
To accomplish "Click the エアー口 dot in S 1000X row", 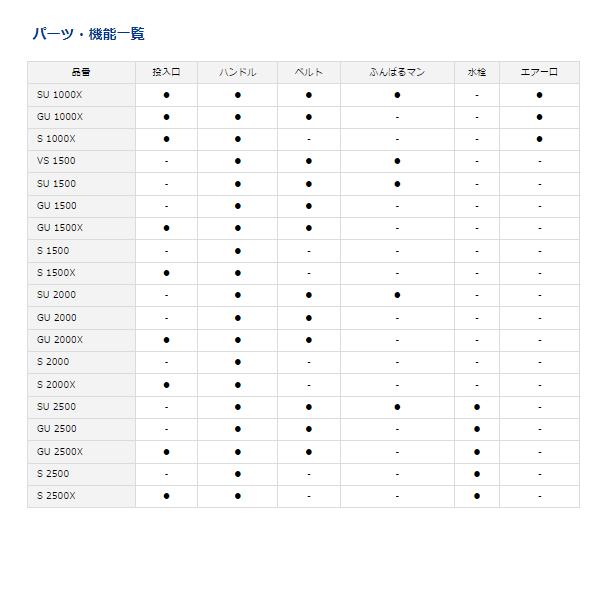I will tap(539, 139).
